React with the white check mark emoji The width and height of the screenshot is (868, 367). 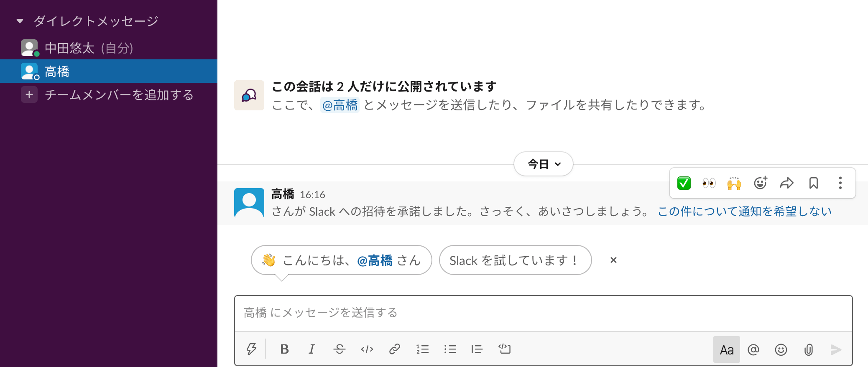[x=683, y=183]
